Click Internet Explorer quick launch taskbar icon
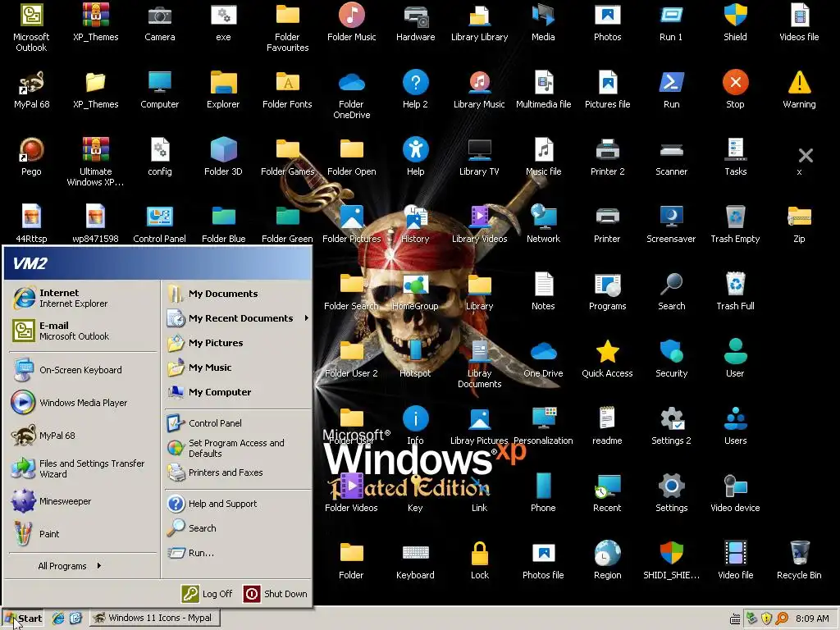 (58, 619)
